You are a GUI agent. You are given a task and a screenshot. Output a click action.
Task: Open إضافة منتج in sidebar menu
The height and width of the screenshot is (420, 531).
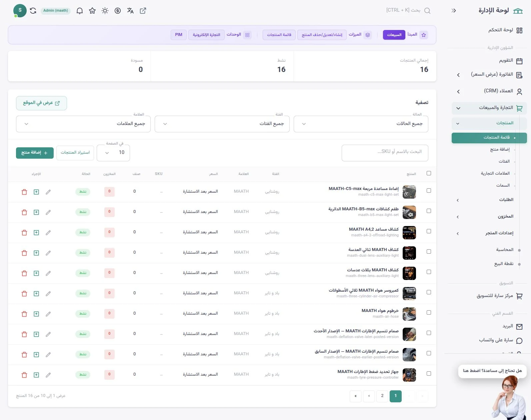point(500,150)
